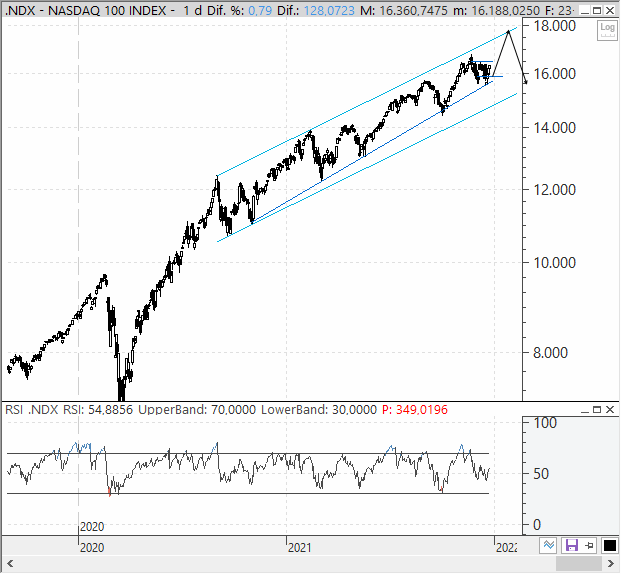
Task: Click the RSI value 54,8856
Action: pyautogui.click(x=110, y=409)
